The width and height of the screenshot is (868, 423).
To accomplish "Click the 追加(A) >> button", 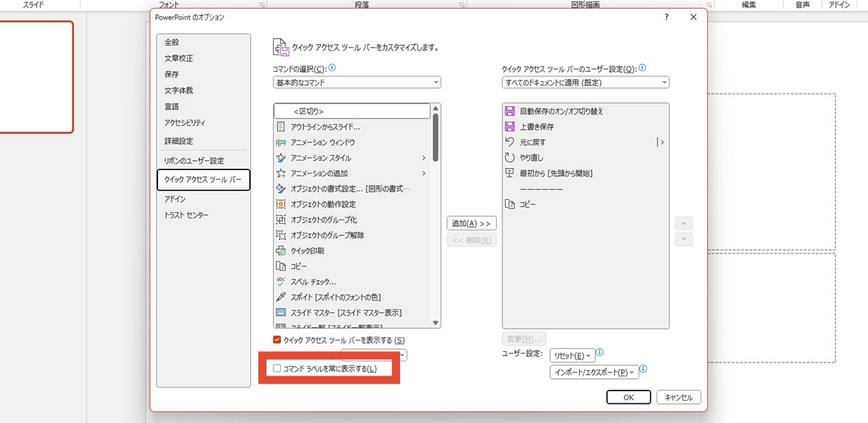I will [471, 224].
